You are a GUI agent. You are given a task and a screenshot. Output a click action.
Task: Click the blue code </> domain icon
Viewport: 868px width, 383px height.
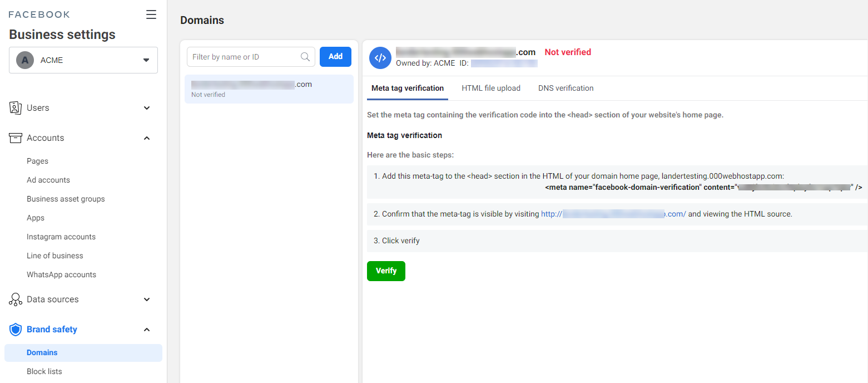(x=380, y=57)
